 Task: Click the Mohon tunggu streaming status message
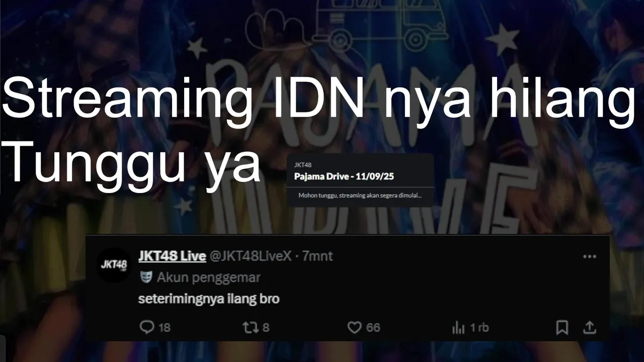360,195
